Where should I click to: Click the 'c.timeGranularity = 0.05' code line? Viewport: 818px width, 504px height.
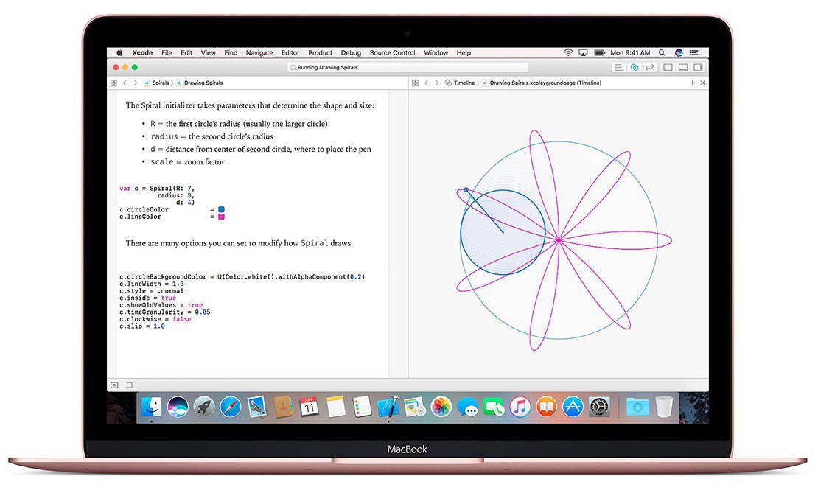[165, 312]
